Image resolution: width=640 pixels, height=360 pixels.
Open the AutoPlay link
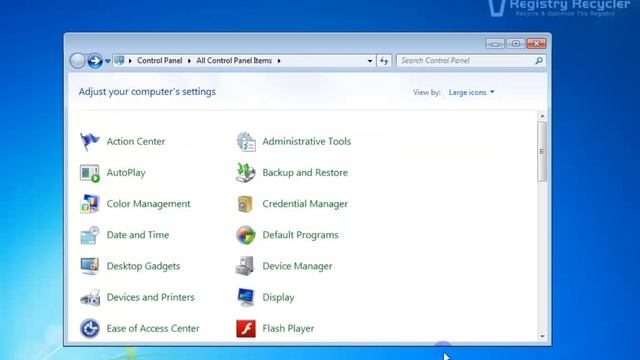point(126,173)
